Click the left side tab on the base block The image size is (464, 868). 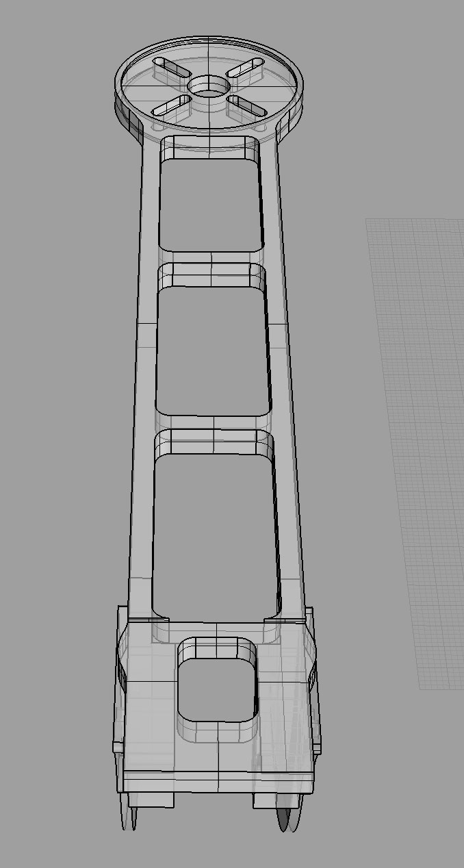(116, 746)
